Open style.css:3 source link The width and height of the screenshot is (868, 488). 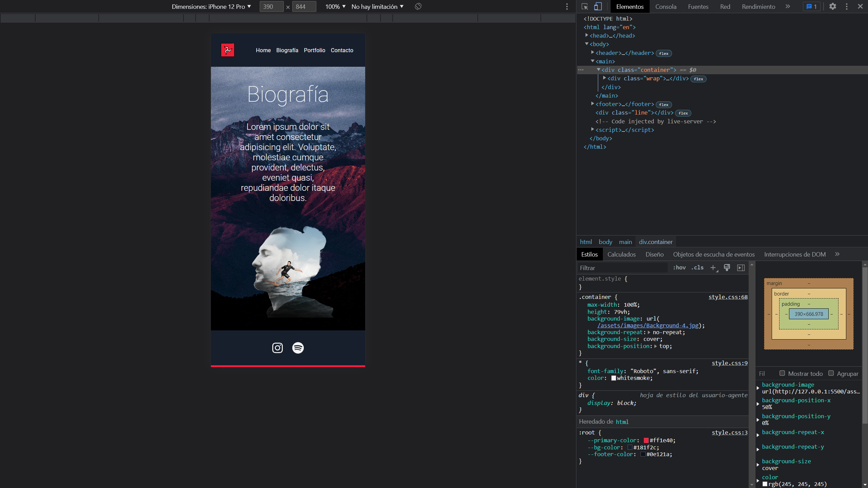(x=730, y=432)
